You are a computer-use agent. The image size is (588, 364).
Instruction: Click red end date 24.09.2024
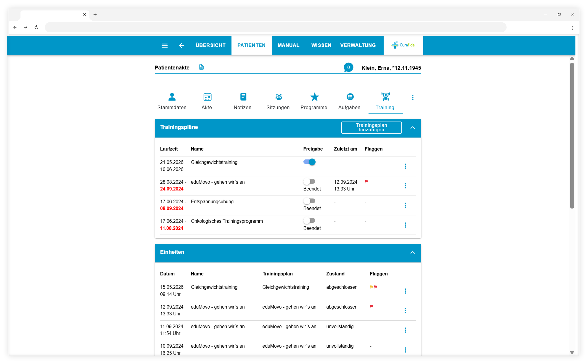pyautogui.click(x=172, y=189)
